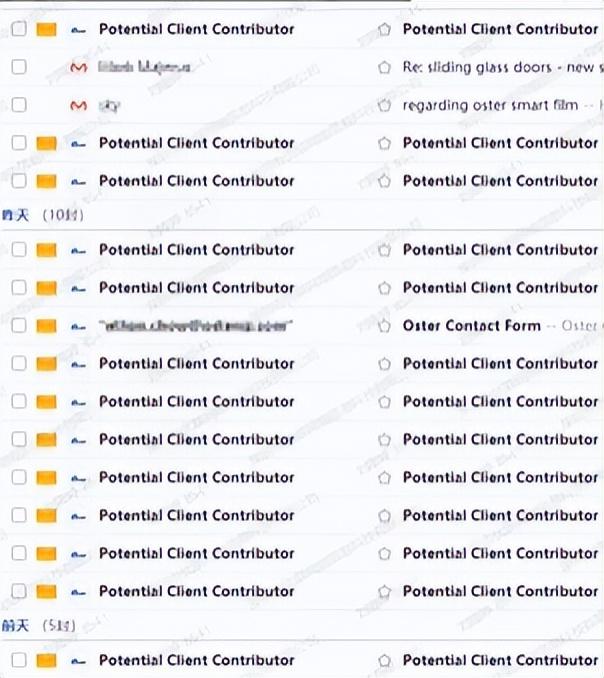Click the yellow envelope icon of first 前天 email
This screenshot has width=604, height=678.
pyautogui.click(x=45, y=660)
